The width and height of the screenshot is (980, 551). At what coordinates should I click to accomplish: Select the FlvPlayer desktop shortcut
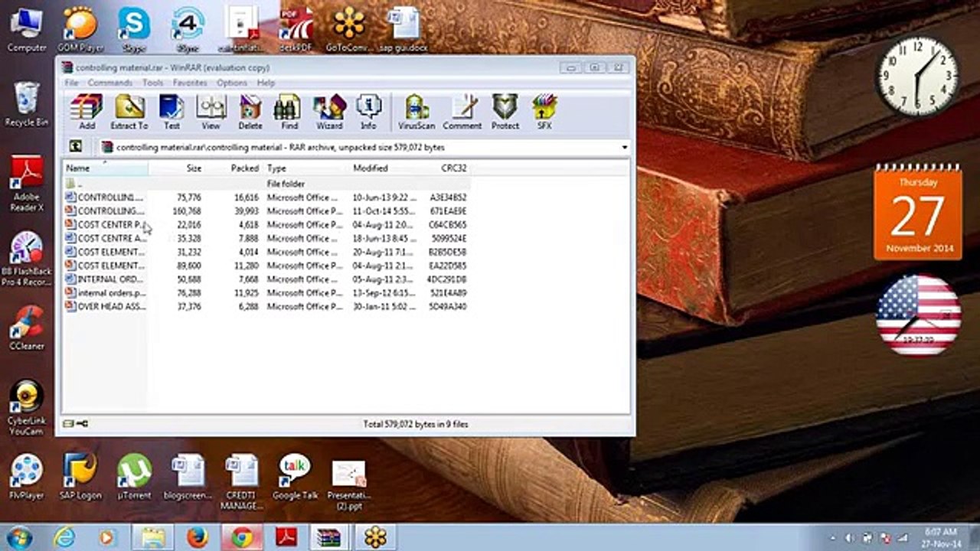coord(27,476)
